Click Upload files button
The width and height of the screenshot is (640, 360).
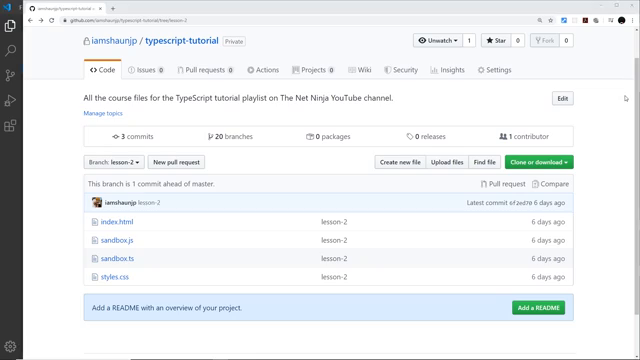pos(447,162)
